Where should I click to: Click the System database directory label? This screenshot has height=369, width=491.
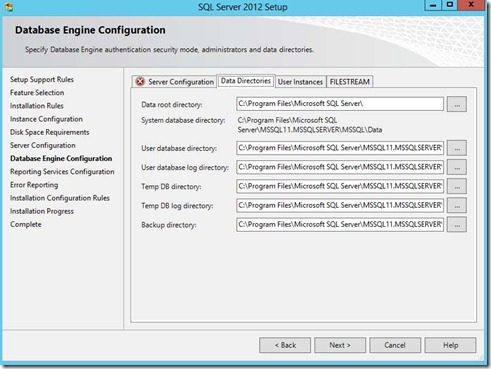(x=183, y=120)
